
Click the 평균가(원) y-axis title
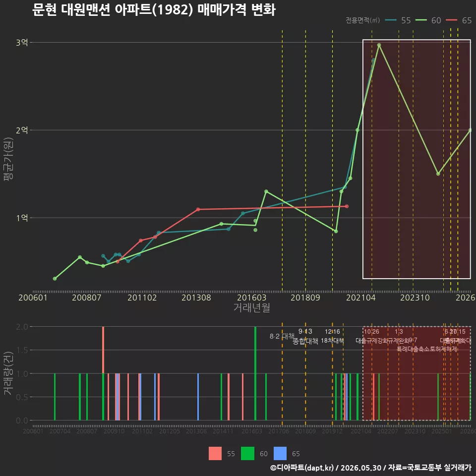8,159
